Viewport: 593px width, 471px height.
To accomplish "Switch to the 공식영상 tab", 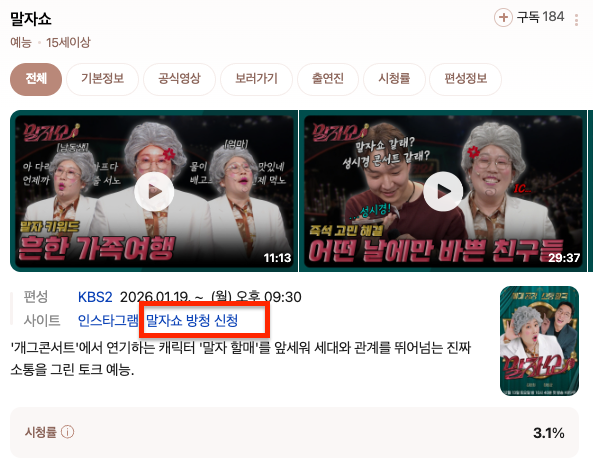I will coord(179,79).
